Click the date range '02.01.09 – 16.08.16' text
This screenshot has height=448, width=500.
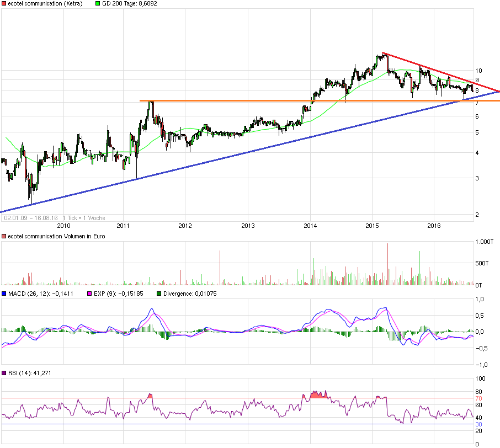31,218
